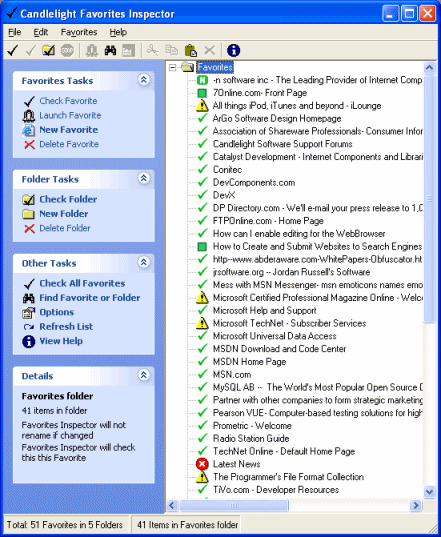Click the Check Favorite link
441x537 pixels.
click(x=68, y=101)
